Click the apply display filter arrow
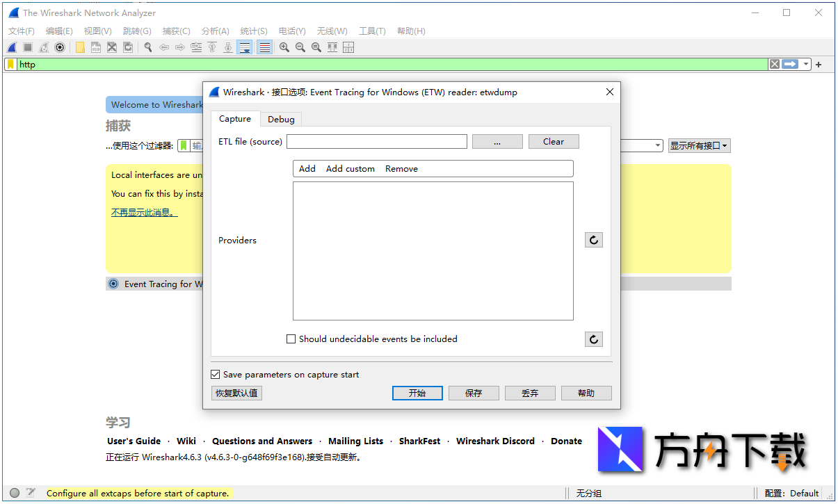Image resolution: width=838 pixels, height=504 pixels. click(x=789, y=64)
